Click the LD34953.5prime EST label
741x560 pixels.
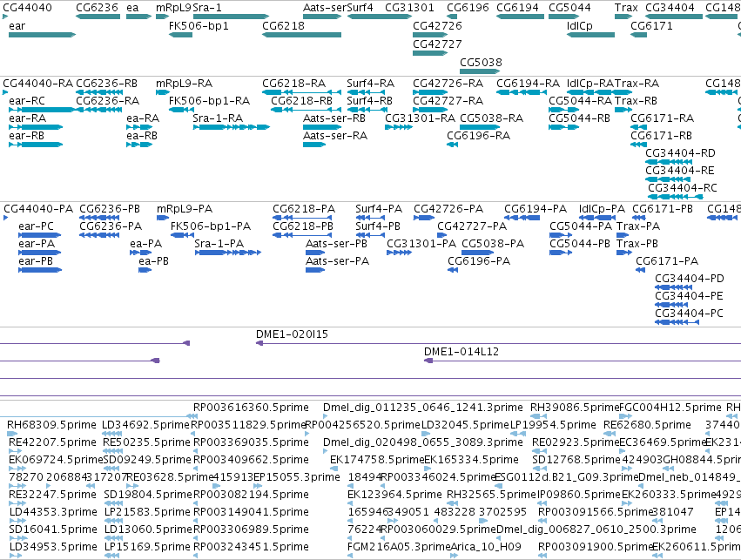tap(53, 547)
